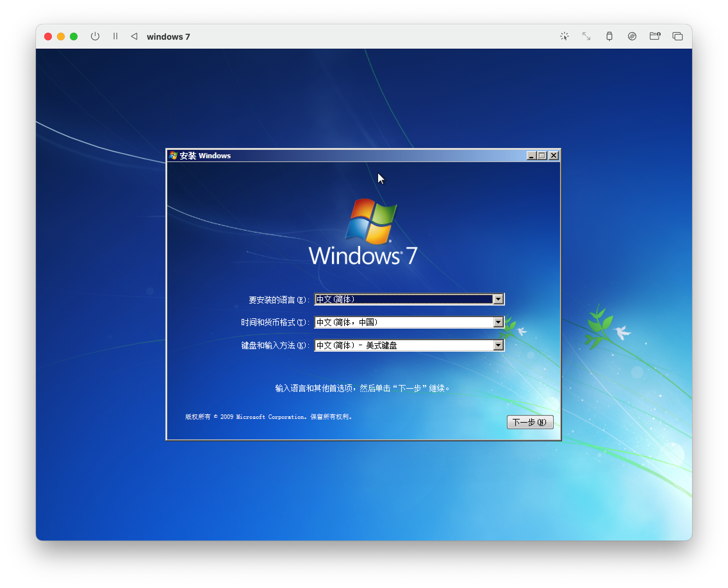Pause the running virtual machine
Screen dimensions: 728x588
(115, 36)
